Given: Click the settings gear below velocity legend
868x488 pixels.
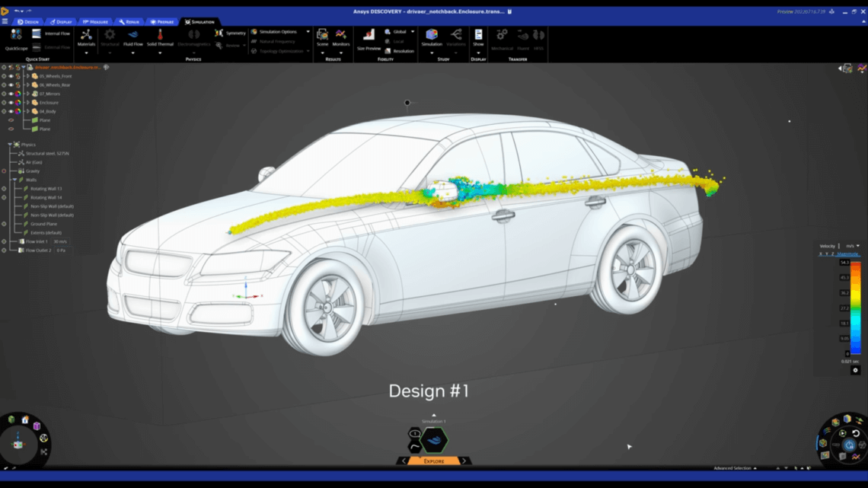Looking at the screenshot, I should click(x=855, y=370).
